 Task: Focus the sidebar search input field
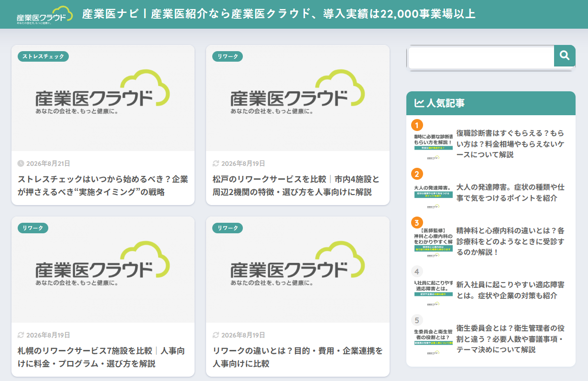(x=481, y=57)
